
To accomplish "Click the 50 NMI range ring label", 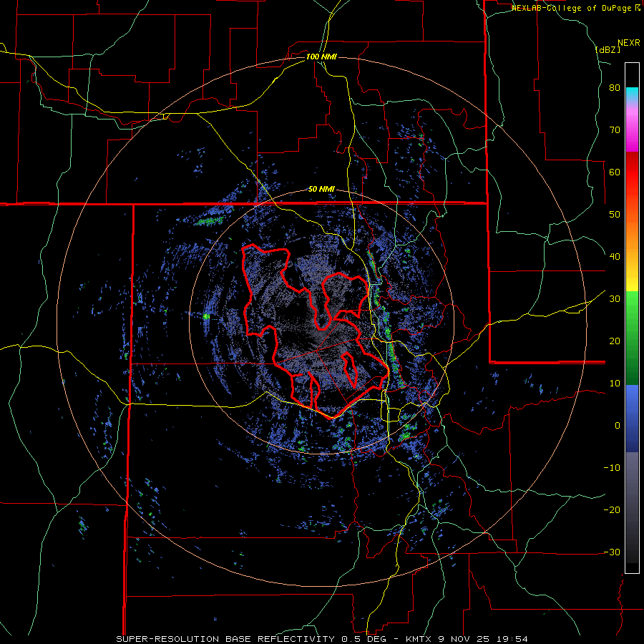I will 321,190.
